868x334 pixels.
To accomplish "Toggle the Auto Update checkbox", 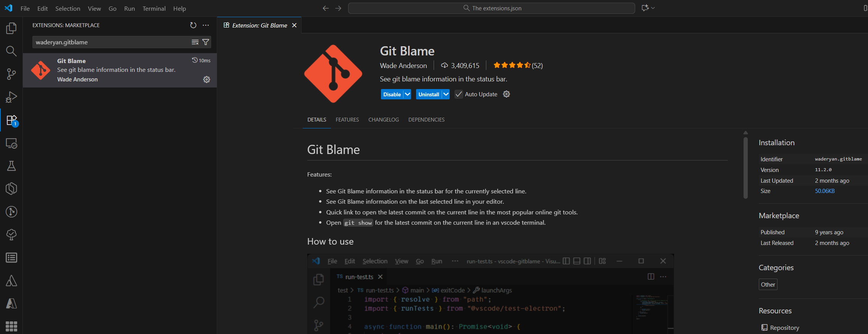I will (x=459, y=94).
